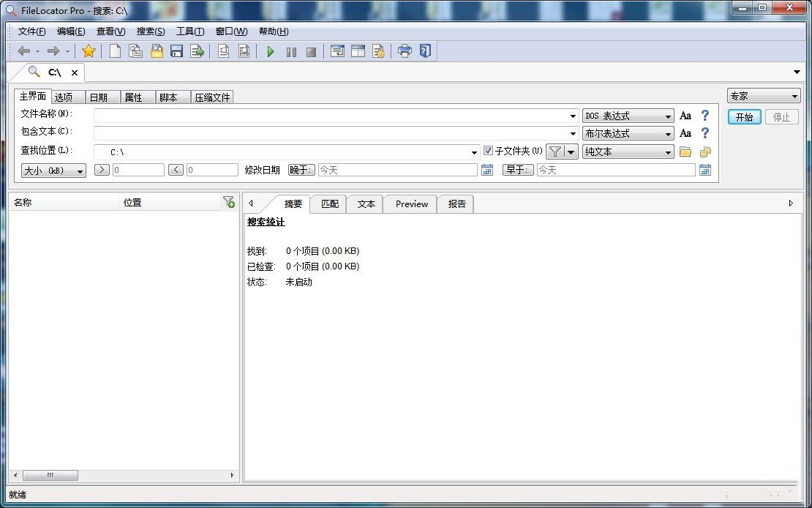The height and width of the screenshot is (508, 812).
Task: Close the C:\ search tab
Action: point(75,72)
